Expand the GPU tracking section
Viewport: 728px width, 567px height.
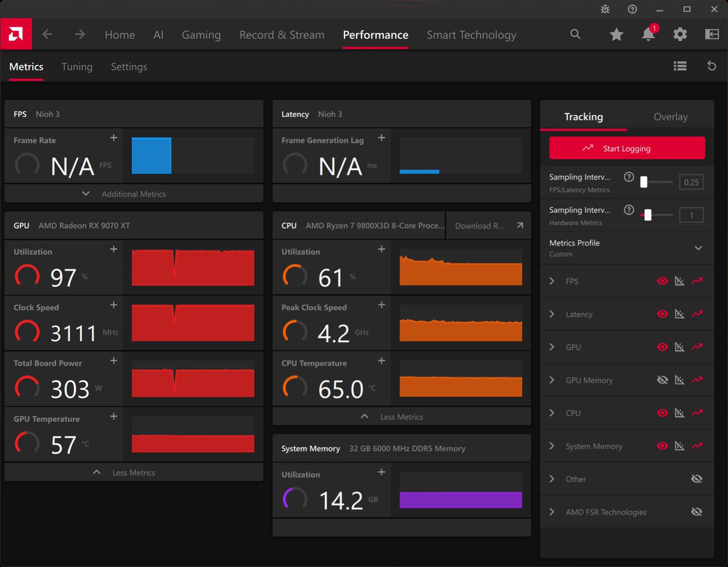point(551,347)
